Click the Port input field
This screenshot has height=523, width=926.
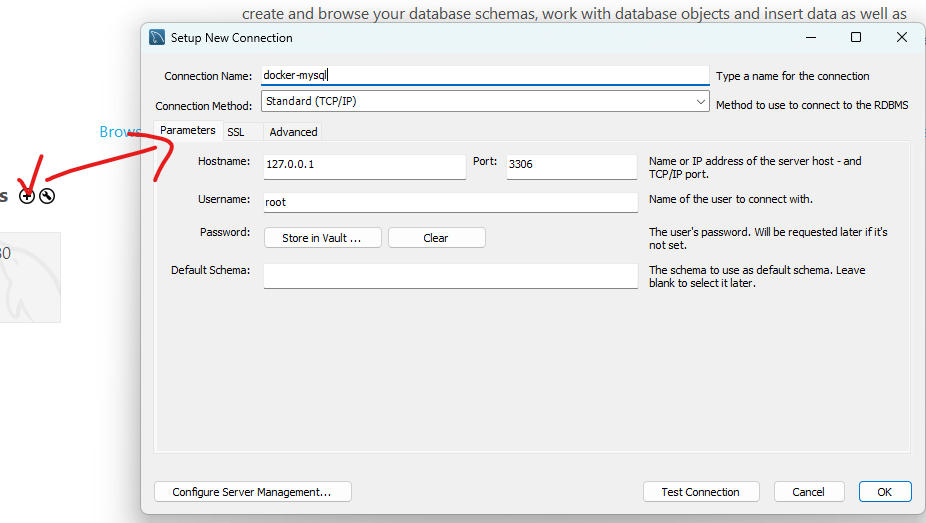point(572,166)
